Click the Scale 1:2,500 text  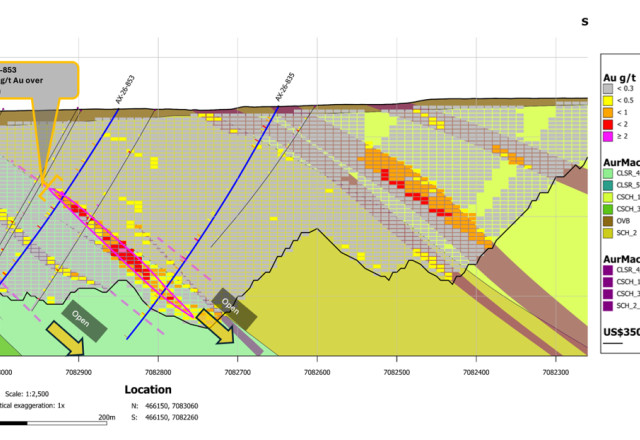27,394
